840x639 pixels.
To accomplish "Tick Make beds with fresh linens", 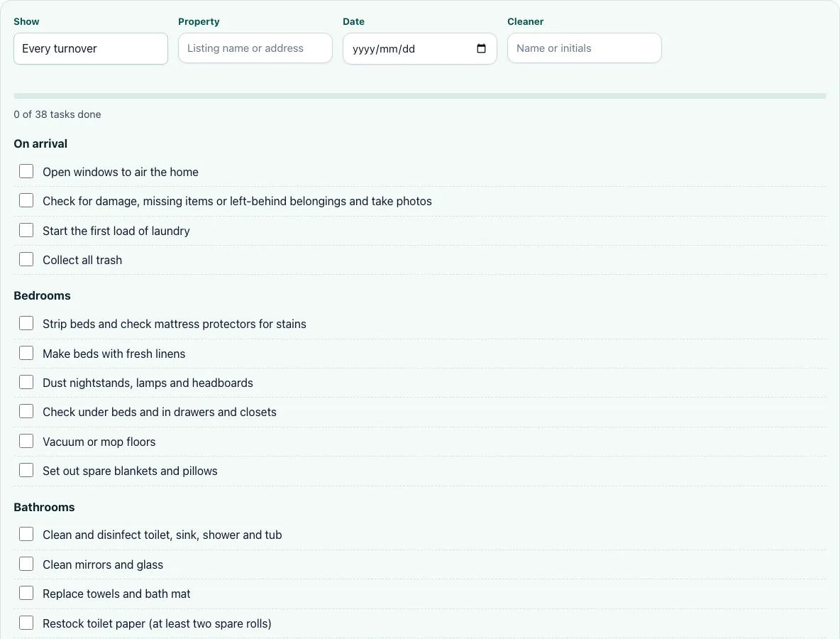I will [x=26, y=353].
